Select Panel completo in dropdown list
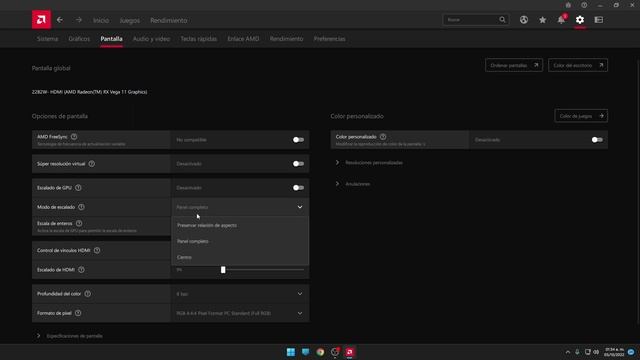Image resolution: width=640 pixels, height=360 pixels. point(240,241)
